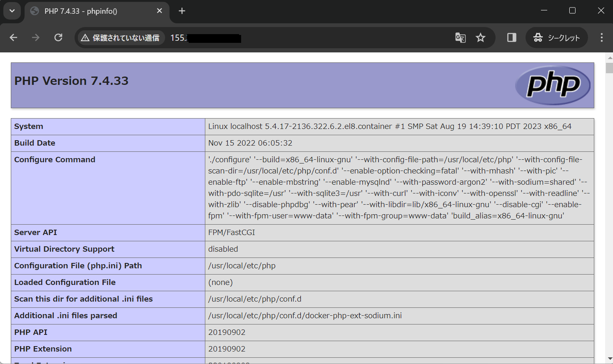Bookmark this page via the star icon
613x364 pixels.
(481, 37)
